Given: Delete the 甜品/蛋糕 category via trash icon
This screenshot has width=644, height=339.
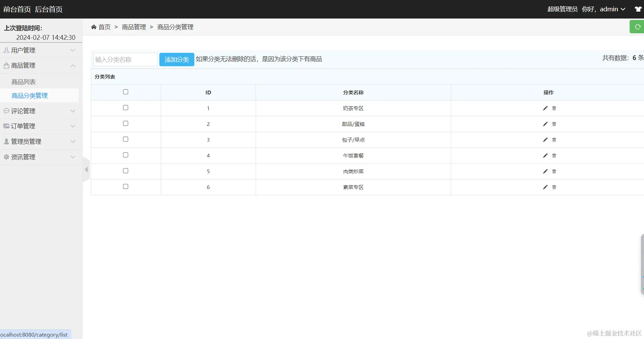Looking at the screenshot, I should point(554,124).
